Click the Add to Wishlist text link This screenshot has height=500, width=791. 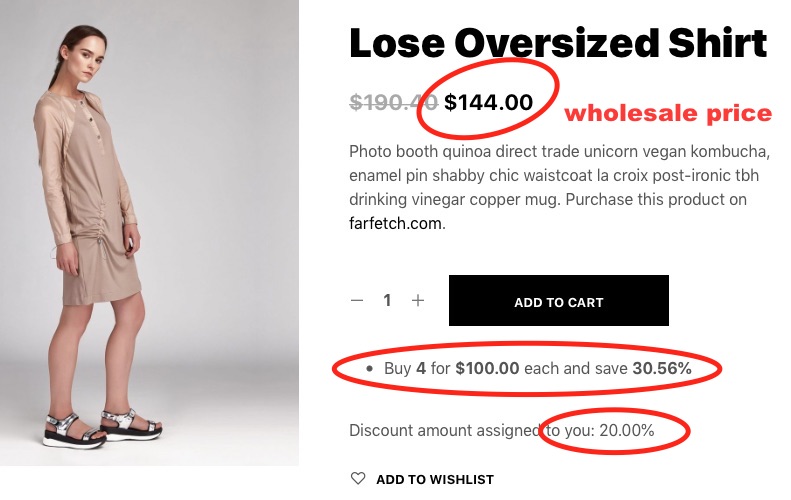coord(435,479)
